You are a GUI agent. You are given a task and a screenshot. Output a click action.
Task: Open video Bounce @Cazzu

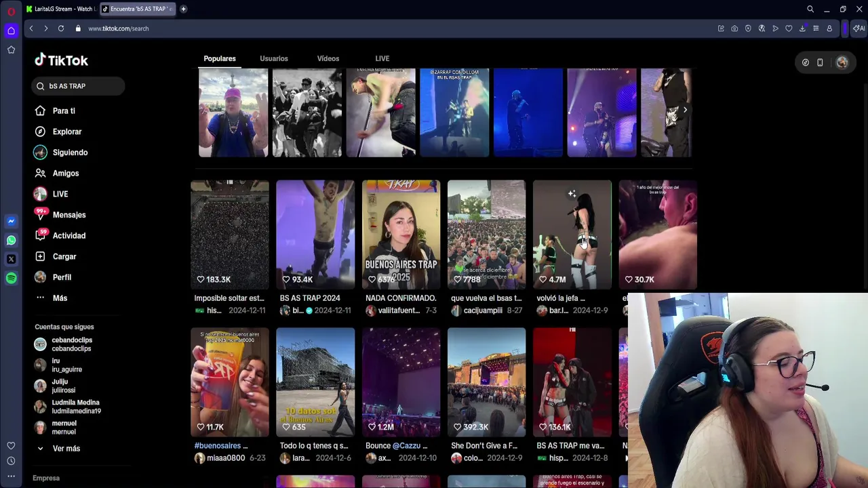point(401,382)
